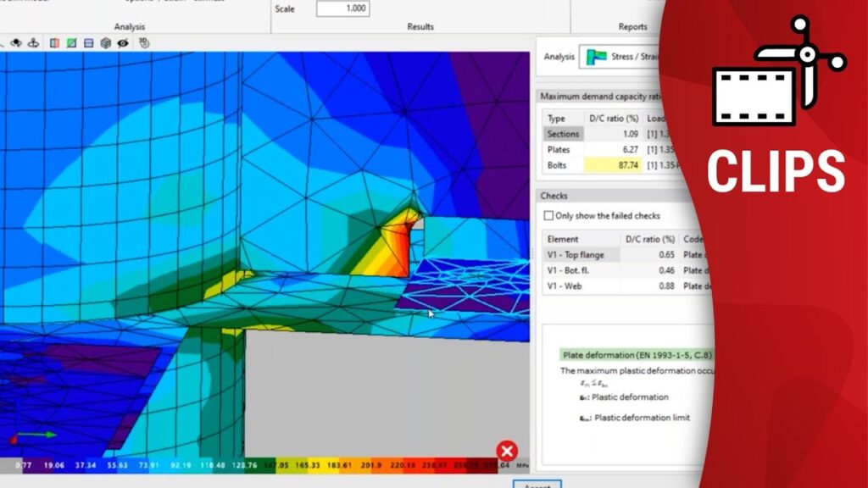Click the red X icon above legend

507,451
